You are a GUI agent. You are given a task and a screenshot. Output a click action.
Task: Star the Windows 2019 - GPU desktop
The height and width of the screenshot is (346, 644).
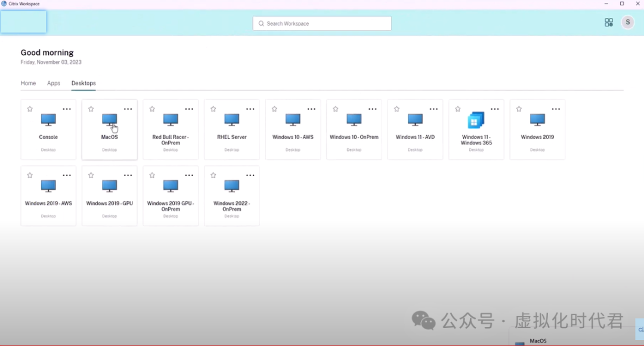pos(91,175)
